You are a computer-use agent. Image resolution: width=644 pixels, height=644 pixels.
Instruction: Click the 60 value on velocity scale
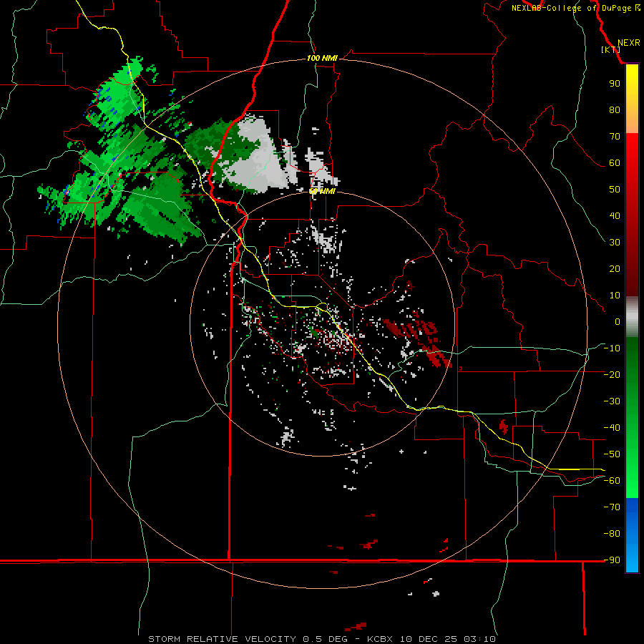click(615, 162)
